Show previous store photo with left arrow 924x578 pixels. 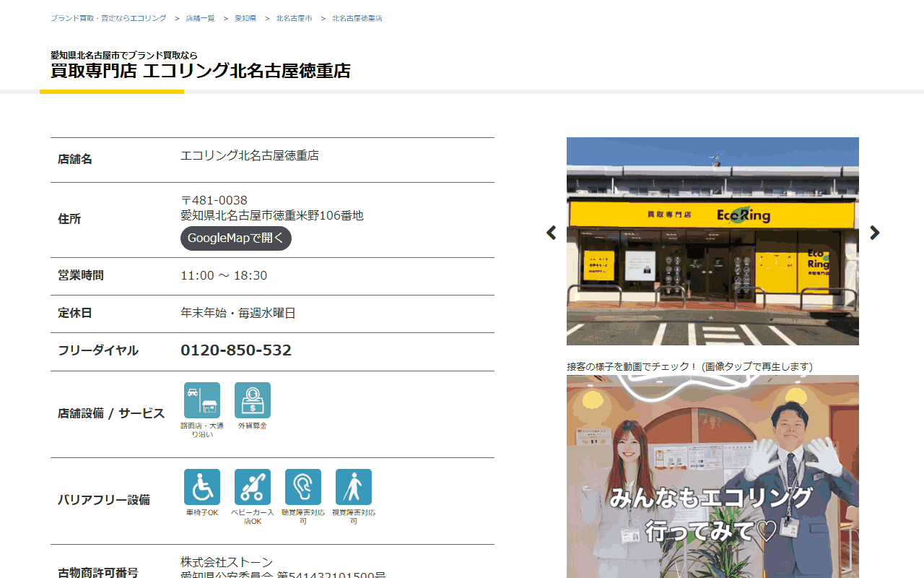coord(552,233)
